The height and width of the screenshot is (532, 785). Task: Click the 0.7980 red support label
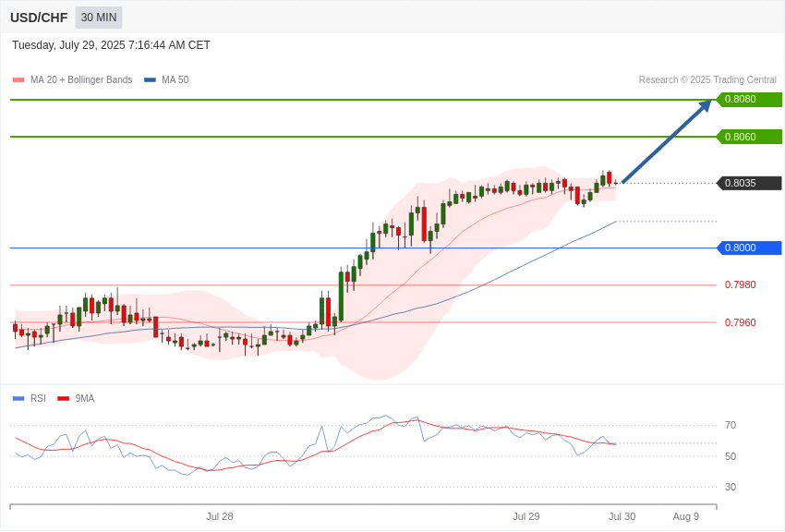coord(740,284)
